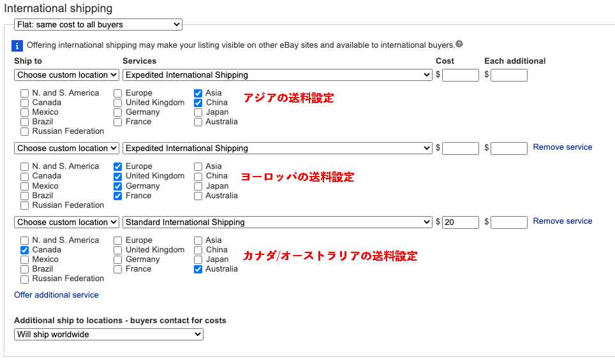Check Brazil in Standard shipping service
Viewport: 615px width, 364px height.
[x=24, y=269]
